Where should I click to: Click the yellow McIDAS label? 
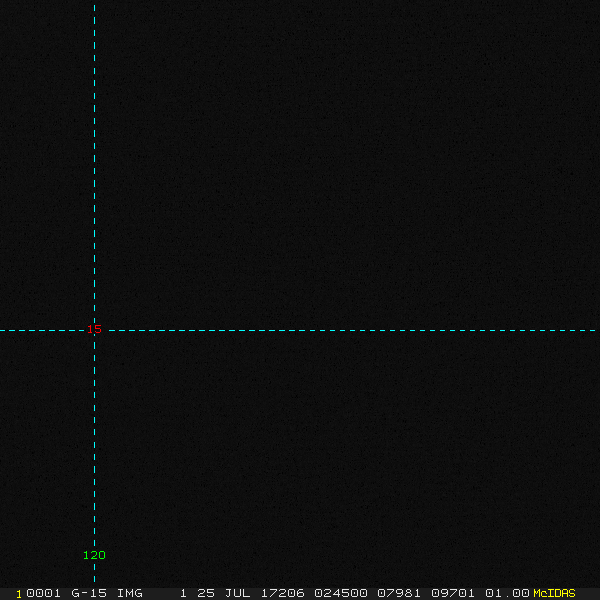554,593
